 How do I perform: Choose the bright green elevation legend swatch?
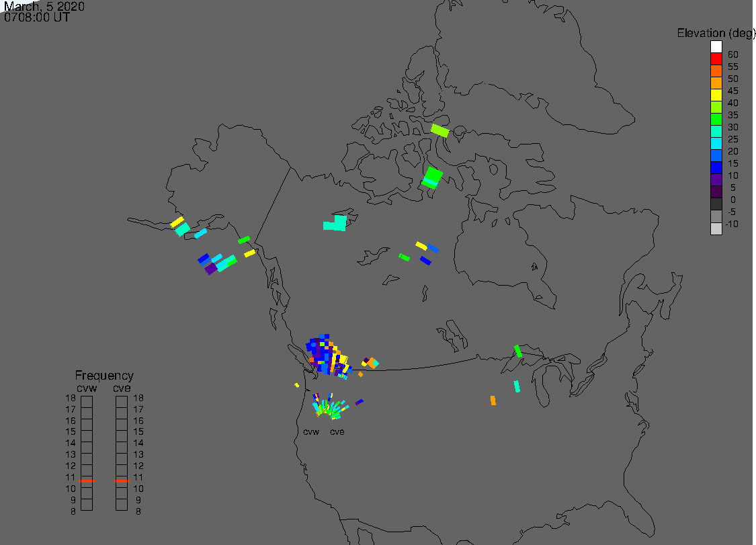click(716, 119)
